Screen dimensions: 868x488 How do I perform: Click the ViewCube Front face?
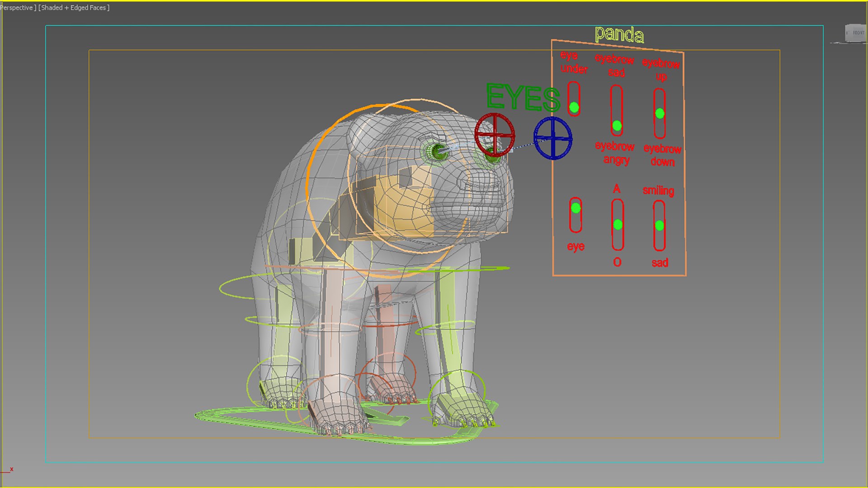pos(858,33)
